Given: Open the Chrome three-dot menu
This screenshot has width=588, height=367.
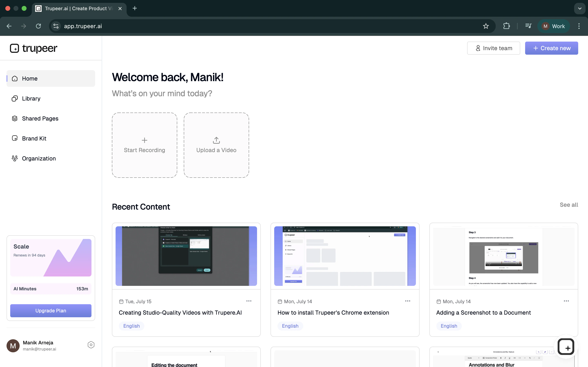Looking at the screenshot, I should point(579,26).
